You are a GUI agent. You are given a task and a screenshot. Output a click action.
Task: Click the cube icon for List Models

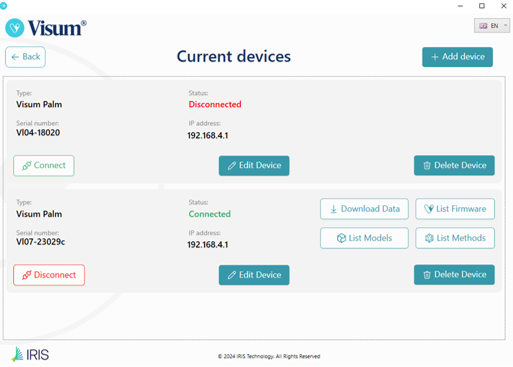coord(341,238)
